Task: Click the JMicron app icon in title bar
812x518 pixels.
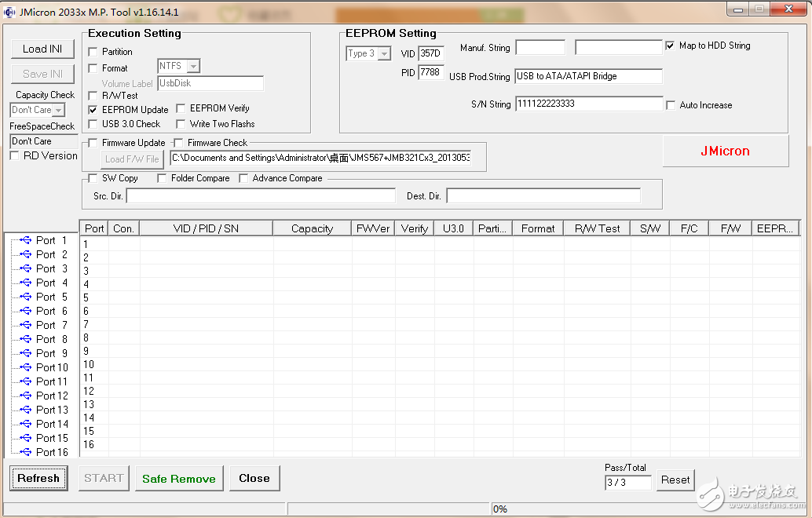Action: pyautogui.click(x=10, y=12)
